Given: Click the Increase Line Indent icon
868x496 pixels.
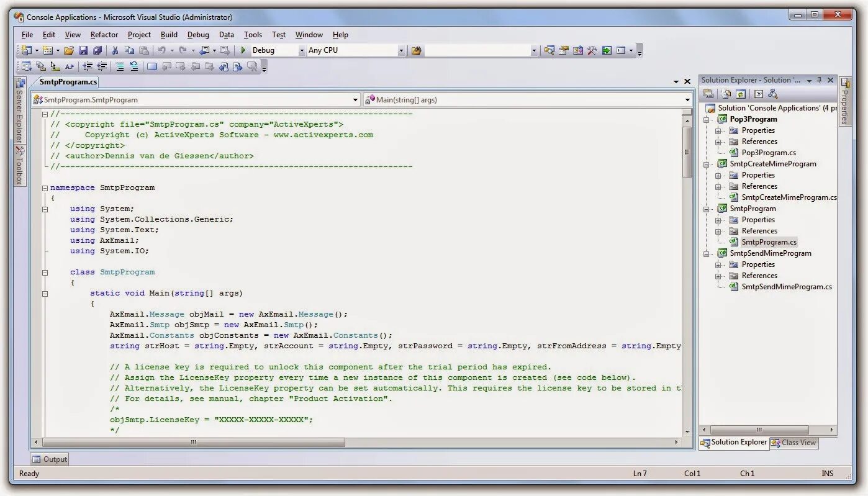Looking at the screenshot, I should (x=102, y=66).
